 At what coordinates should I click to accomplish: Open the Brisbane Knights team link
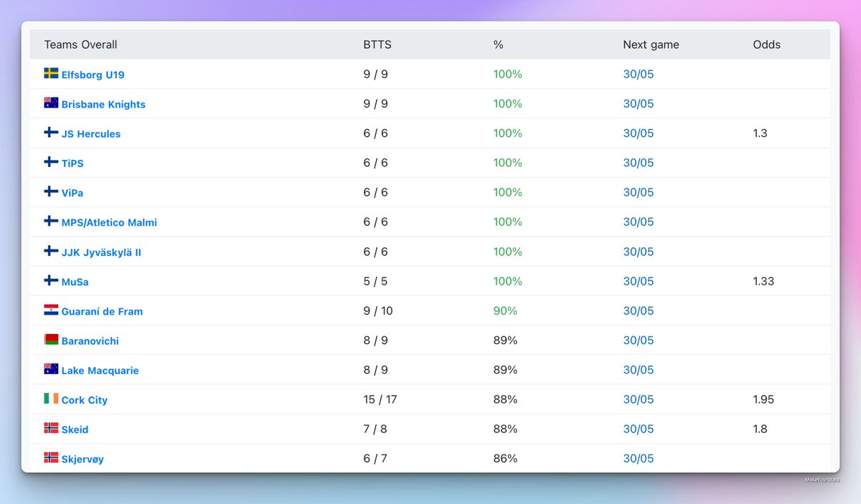103,104
